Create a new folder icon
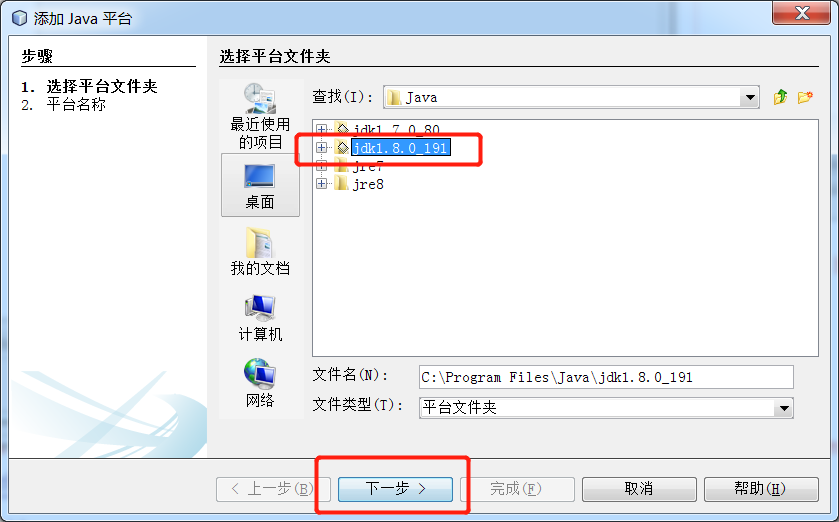The image size is (839, 522). pos(805,97)
